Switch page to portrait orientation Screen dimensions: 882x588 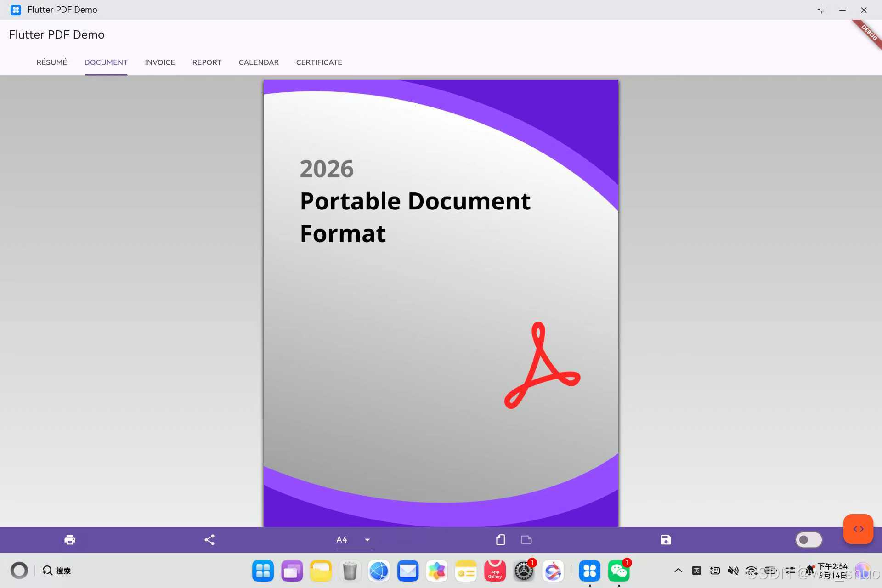[x=501, y=540]
